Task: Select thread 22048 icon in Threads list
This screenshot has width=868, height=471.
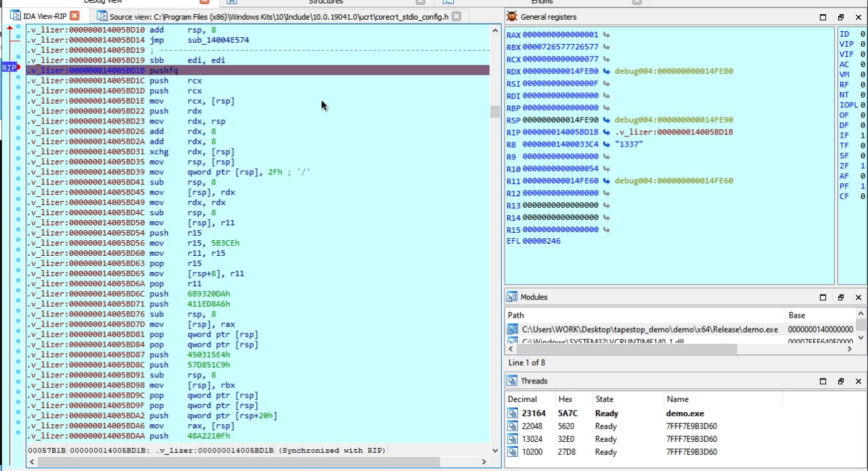Action: point(512,426)
